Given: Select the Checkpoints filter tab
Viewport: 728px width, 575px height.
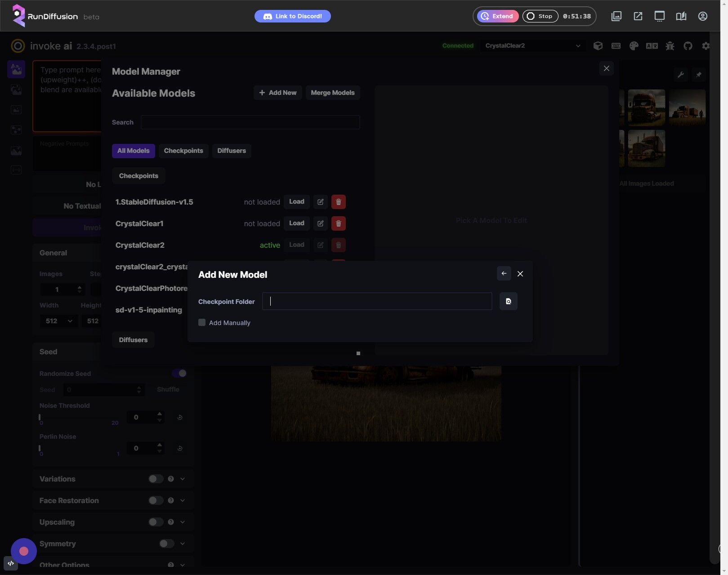Looking at the screenshot, I should (183, 151).
